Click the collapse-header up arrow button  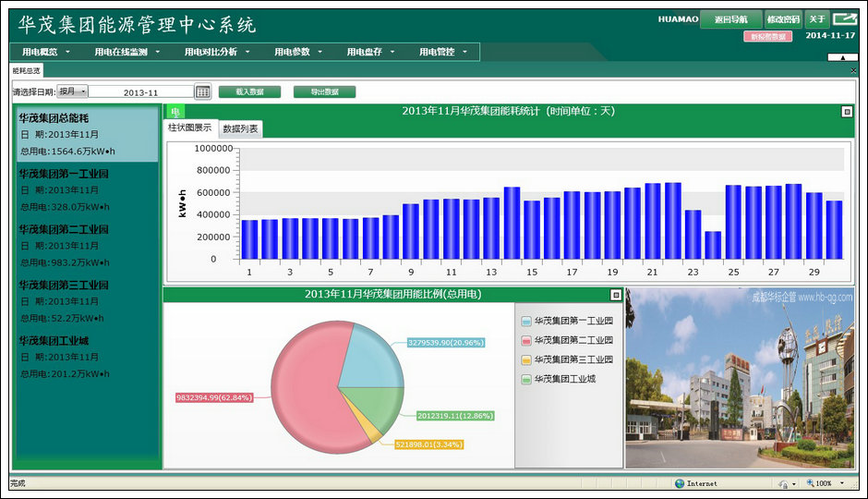841,57
